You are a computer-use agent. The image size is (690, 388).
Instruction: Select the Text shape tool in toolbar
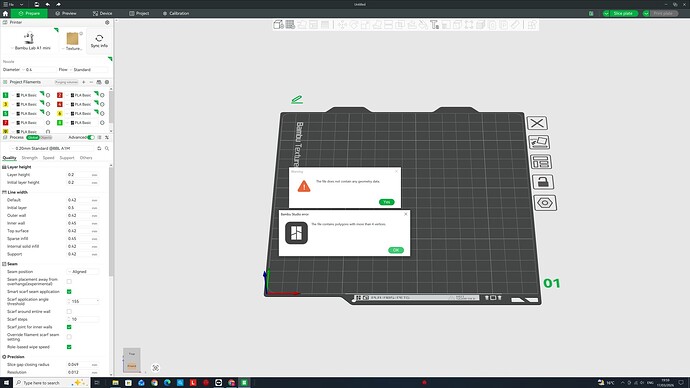(x=434, y=25)
